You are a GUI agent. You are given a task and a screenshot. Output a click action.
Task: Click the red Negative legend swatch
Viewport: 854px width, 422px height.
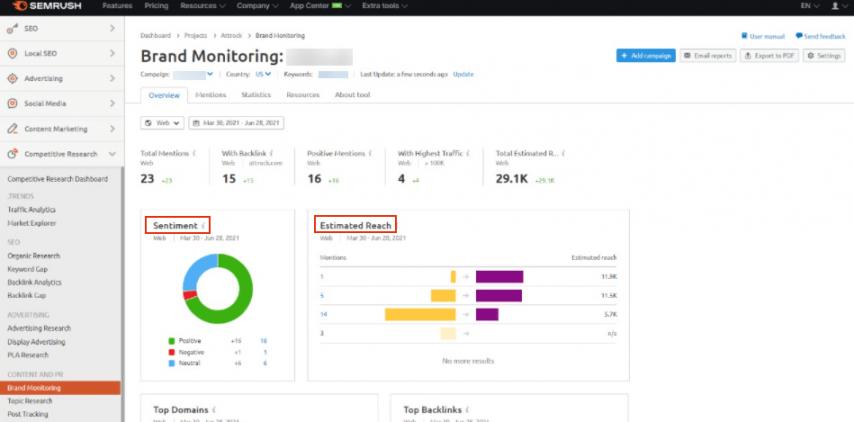[172, 352]
